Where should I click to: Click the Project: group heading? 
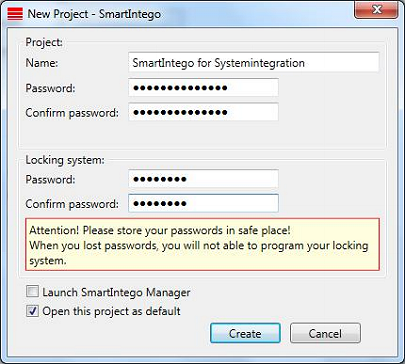[x=44, y=42]
